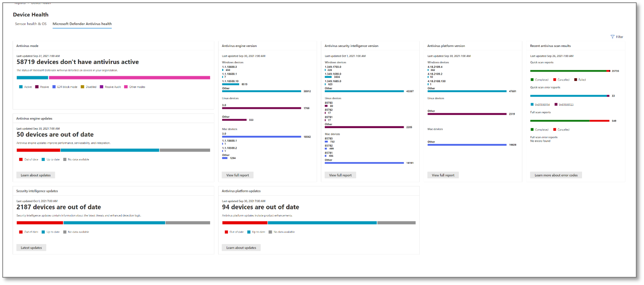Viewport: 644px width, 285px height.
Task: Click the EDR block mode legend swatch
Action: point(54,87)
